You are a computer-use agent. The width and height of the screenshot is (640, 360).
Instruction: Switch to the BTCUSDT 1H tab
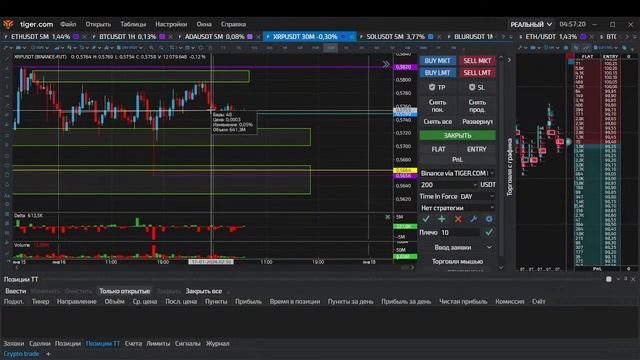coord(128,37)
